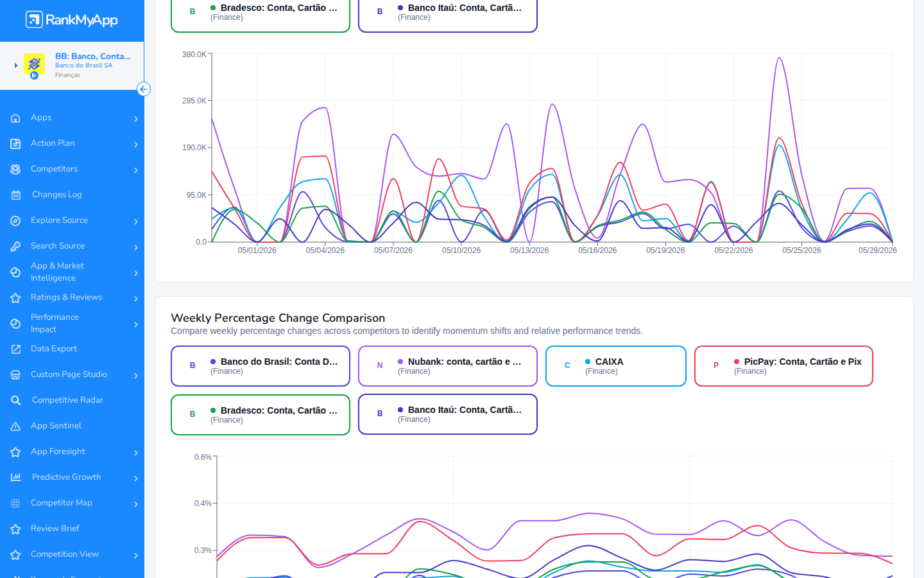Click the Action Plan sidebar icon
The image size is (924, 578).
pyautogui.click(x=15, y=144)
